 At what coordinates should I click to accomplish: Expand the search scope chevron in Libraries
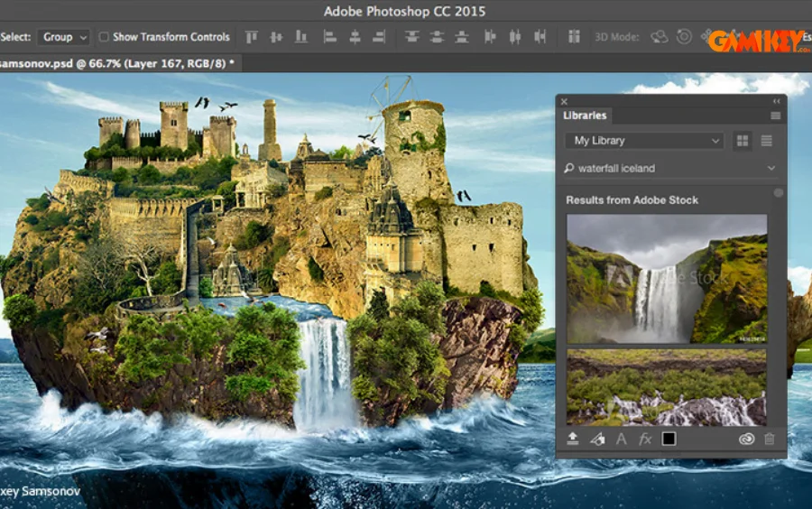(x=771, y=168)
